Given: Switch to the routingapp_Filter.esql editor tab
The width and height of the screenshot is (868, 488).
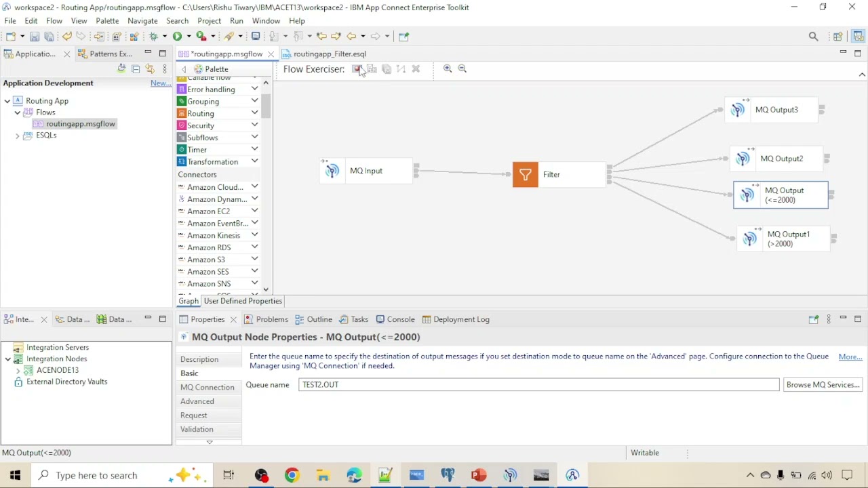Looking at the screenshot, I should tap(324, 54).
